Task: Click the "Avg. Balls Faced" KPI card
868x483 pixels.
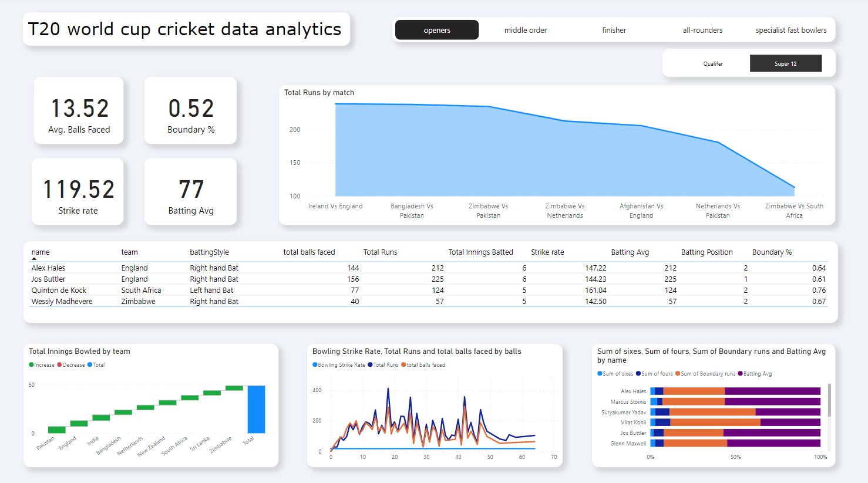Action: click(x=78, y=110)
